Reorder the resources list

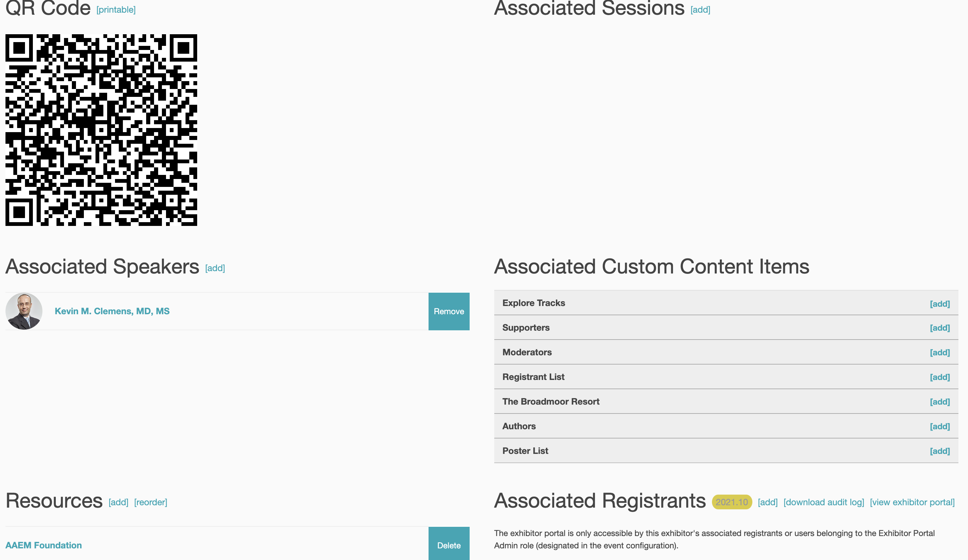click(151, 502)
